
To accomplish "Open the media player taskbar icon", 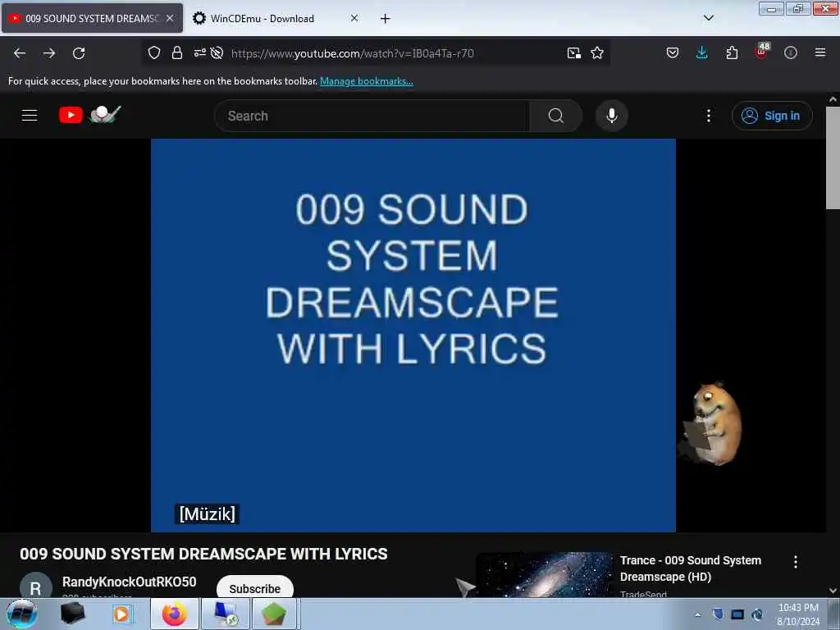I will click(x=121, y=614).
